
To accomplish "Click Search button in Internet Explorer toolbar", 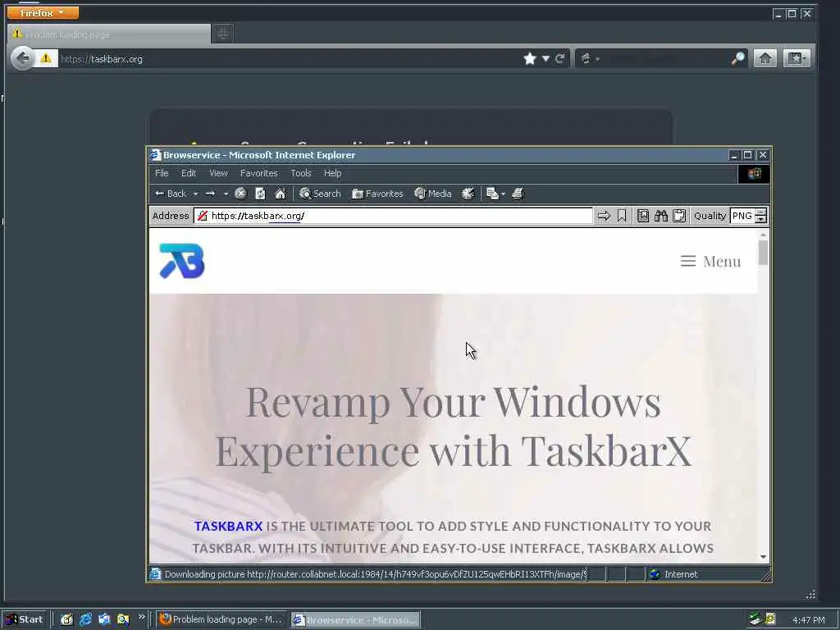I will click(x=321, y=194).
